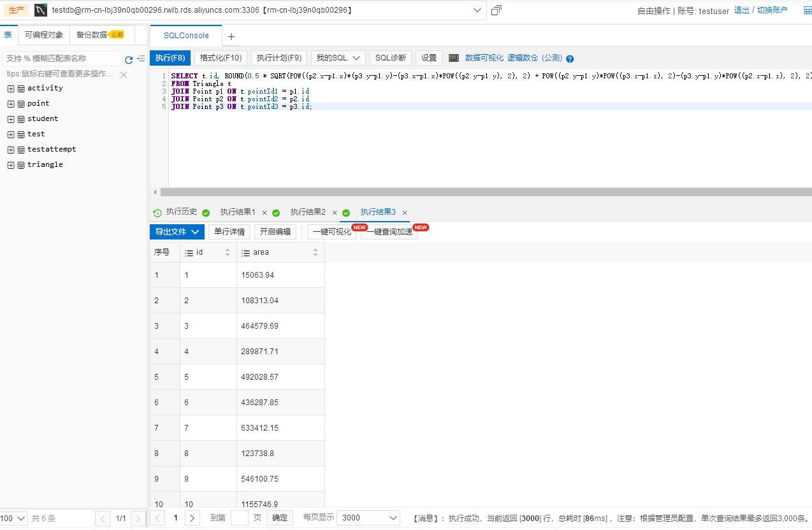Click 切换账户 link
812x530 pixels.
[x=772, y=10]
